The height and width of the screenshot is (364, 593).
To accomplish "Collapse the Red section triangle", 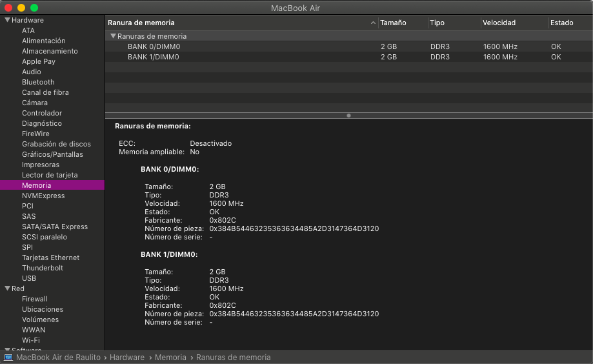I will pyautogui.click(x=7, y=288).
